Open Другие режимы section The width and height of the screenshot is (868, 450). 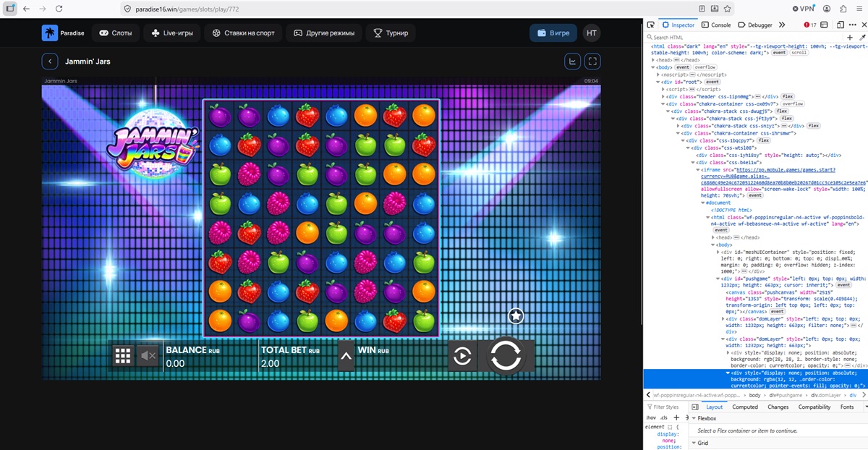[324, 33]
